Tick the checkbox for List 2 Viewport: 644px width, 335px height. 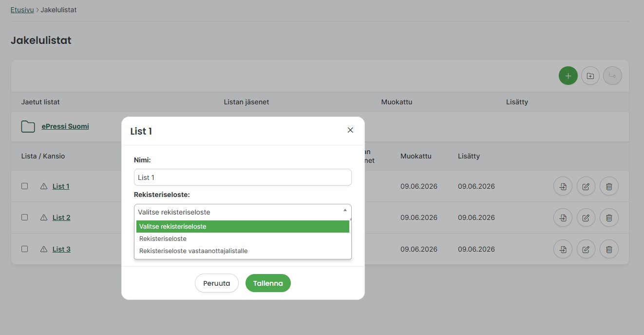coord(25,217)
